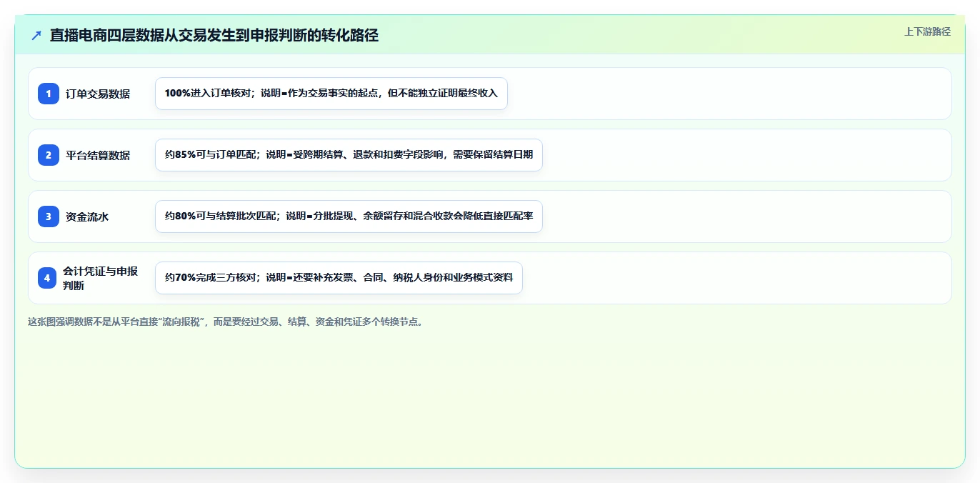Click the 约70%完成三方核对 description box
This screenshot has width=980, height=483.
pos(339,278)
